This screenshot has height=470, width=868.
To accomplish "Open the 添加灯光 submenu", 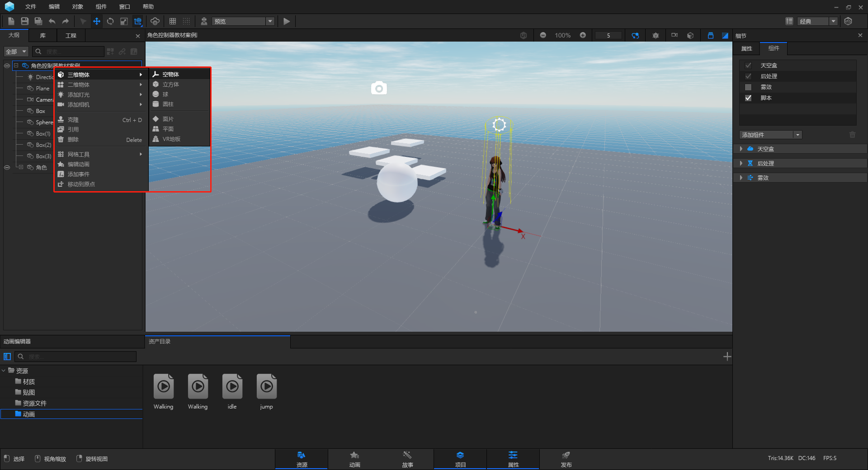I will (101, 95).
